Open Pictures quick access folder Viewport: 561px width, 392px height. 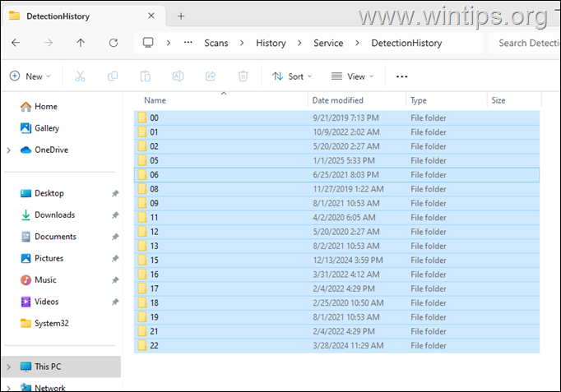(49, 258)
